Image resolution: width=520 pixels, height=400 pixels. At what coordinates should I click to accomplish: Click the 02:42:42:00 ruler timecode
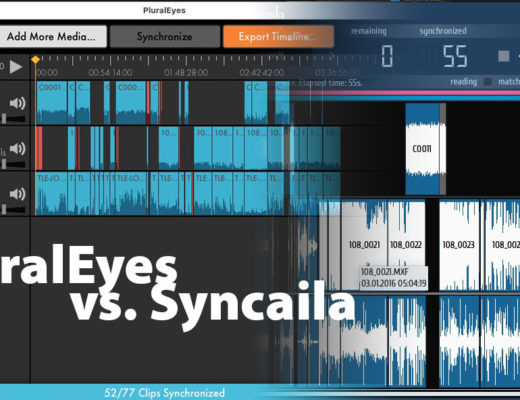tap(262, 73)
